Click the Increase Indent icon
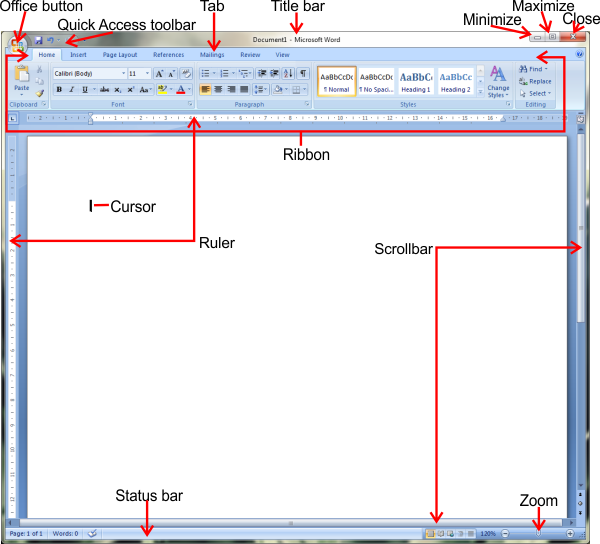The height and width of the screenshot is (544, 600). pos(274,73)
